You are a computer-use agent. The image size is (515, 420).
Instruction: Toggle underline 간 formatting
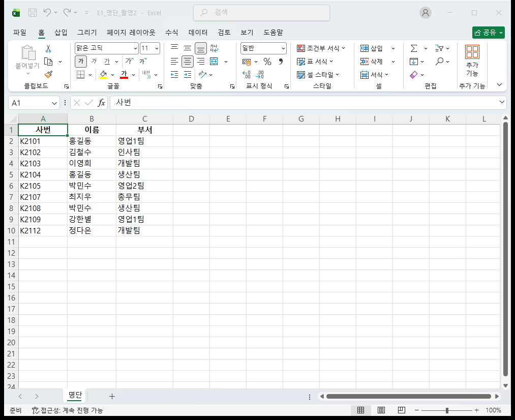(x=107, y=62)
